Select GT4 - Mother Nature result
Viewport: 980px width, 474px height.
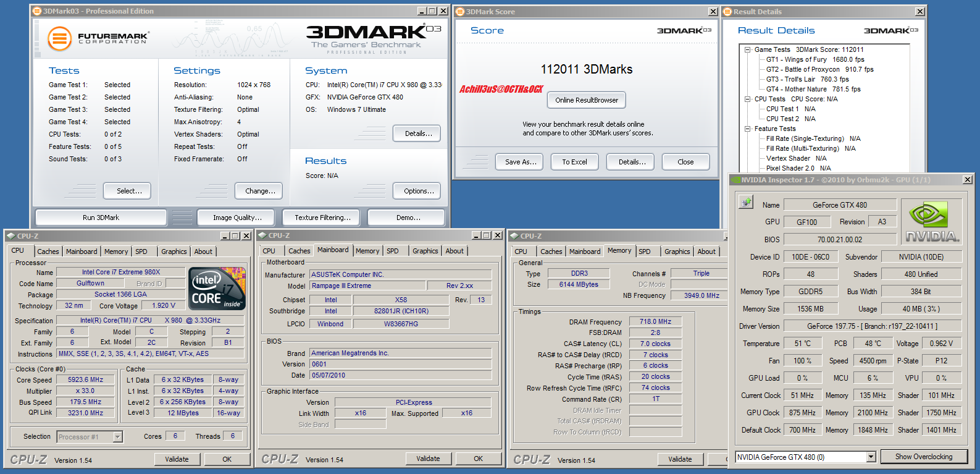click(813, 89)
